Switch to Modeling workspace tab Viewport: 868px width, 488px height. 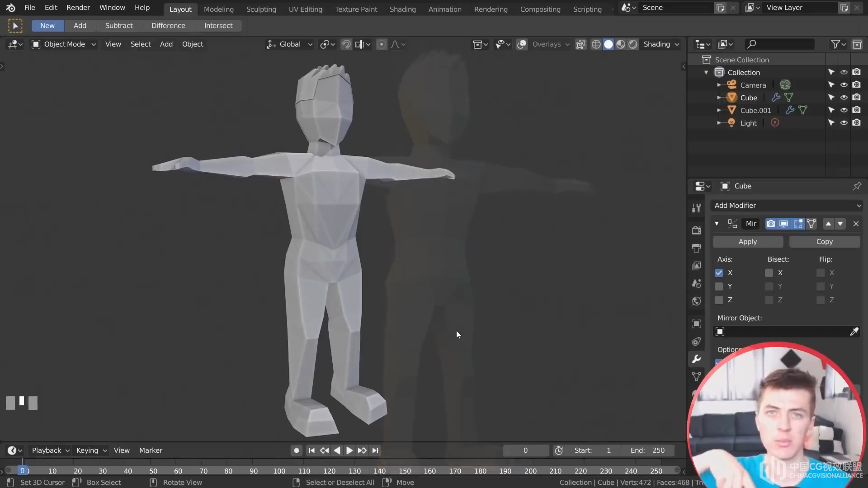tap(219, 9)
